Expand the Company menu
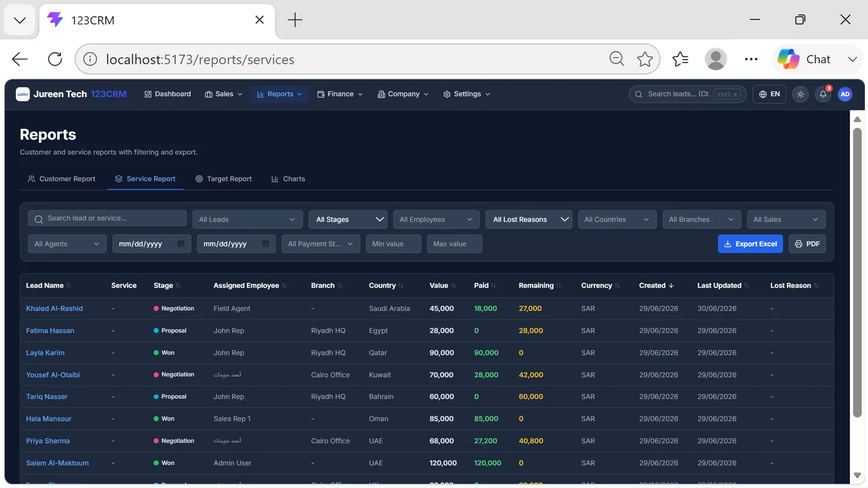This screenshot has height=488, width=868. pos(403,94)
